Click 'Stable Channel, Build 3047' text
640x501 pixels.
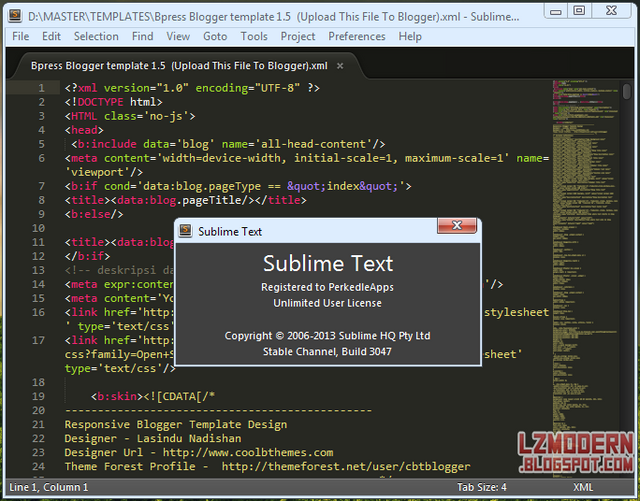(x=327, y=352)
